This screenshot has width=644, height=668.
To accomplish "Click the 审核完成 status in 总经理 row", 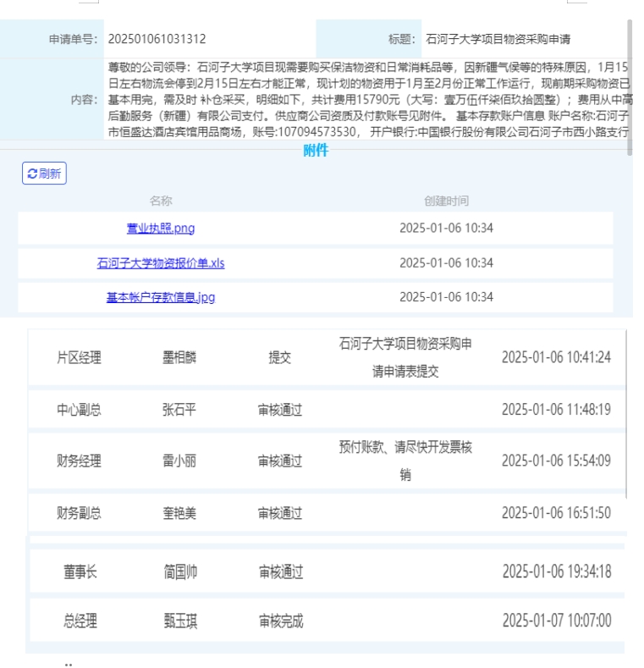I will pos(280,621).
